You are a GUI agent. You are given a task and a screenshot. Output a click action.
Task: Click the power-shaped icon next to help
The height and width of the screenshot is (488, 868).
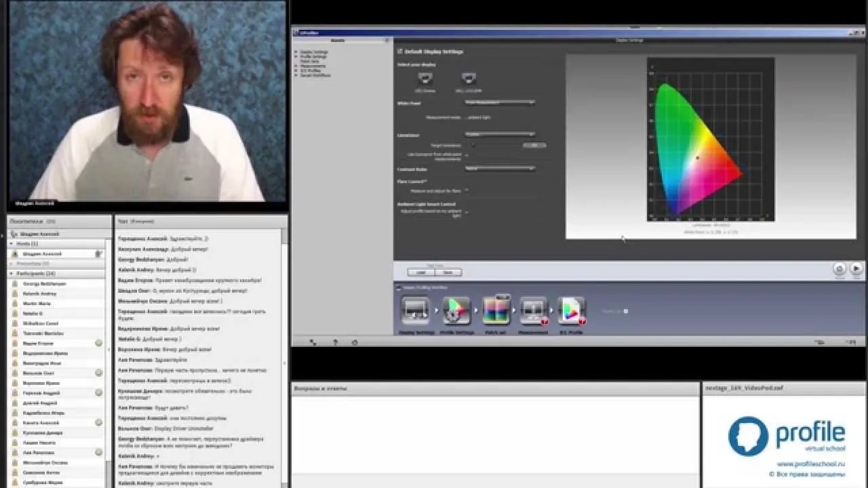click(x=355, y=342)
